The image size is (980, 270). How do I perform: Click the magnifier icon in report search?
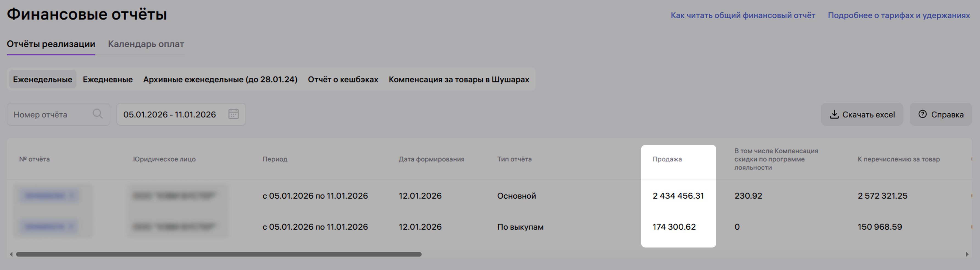(x=98, y=114)
